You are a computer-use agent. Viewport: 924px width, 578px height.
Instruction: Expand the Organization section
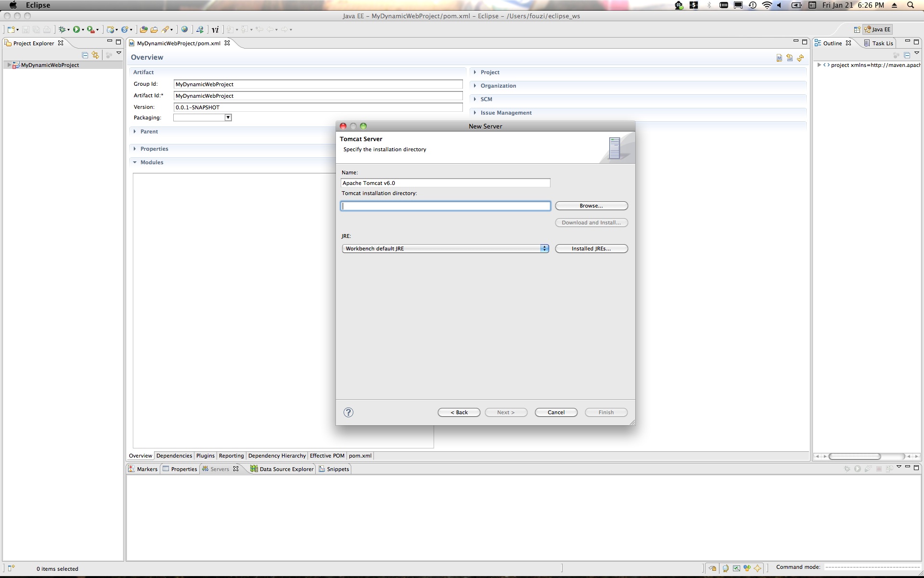[x=475, y=86]
